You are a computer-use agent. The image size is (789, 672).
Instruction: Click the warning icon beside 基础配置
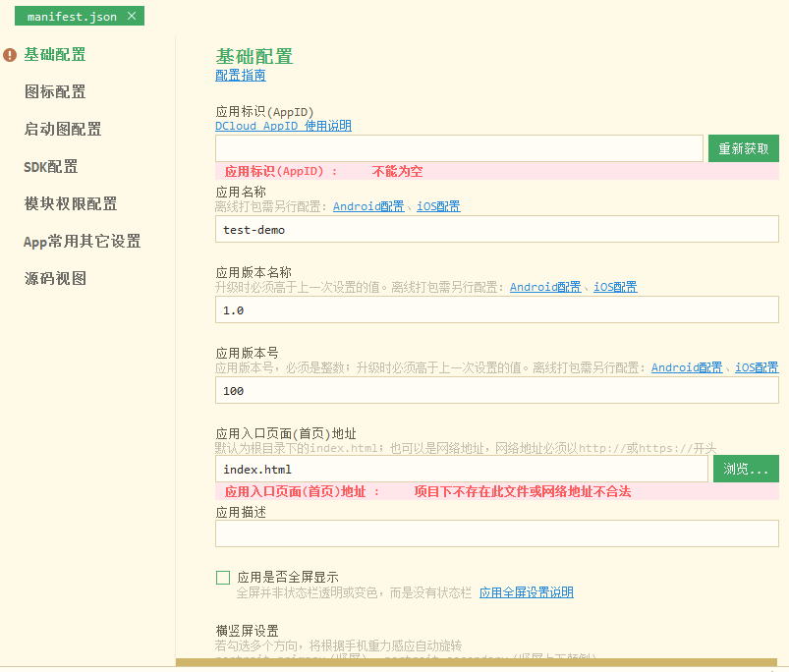coord(10,55)
